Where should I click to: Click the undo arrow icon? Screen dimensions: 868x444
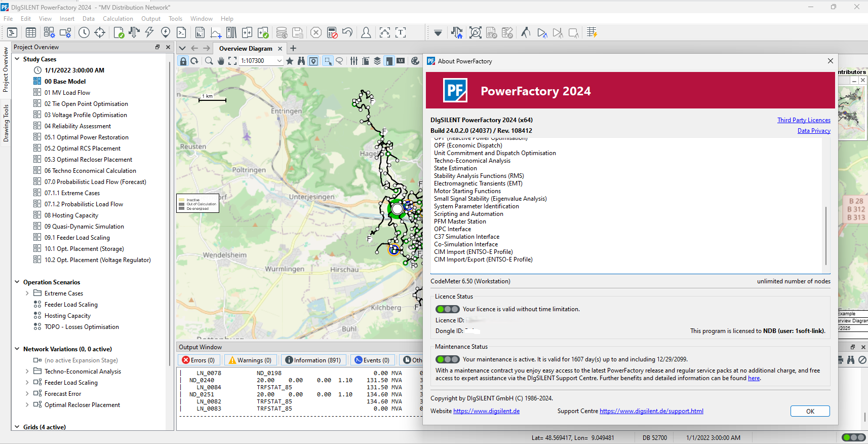coord(347,32)
